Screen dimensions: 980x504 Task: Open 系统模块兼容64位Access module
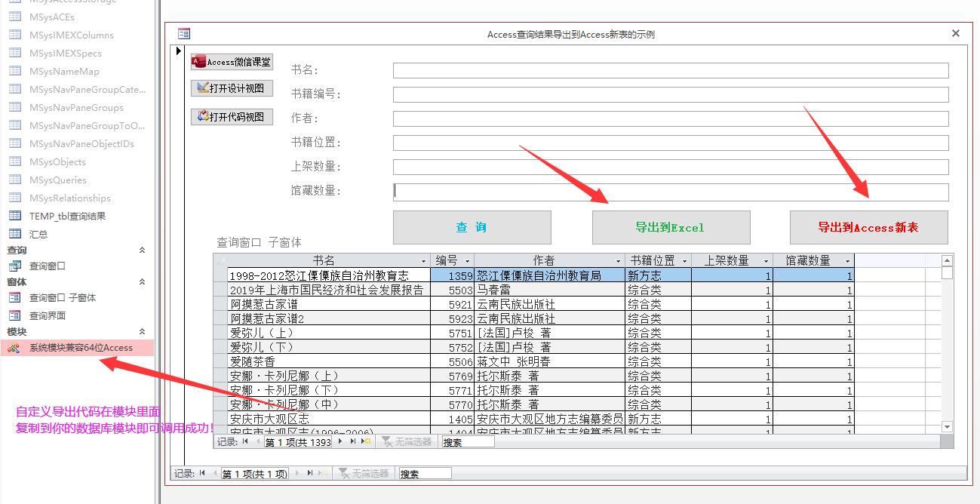(81, 348)
